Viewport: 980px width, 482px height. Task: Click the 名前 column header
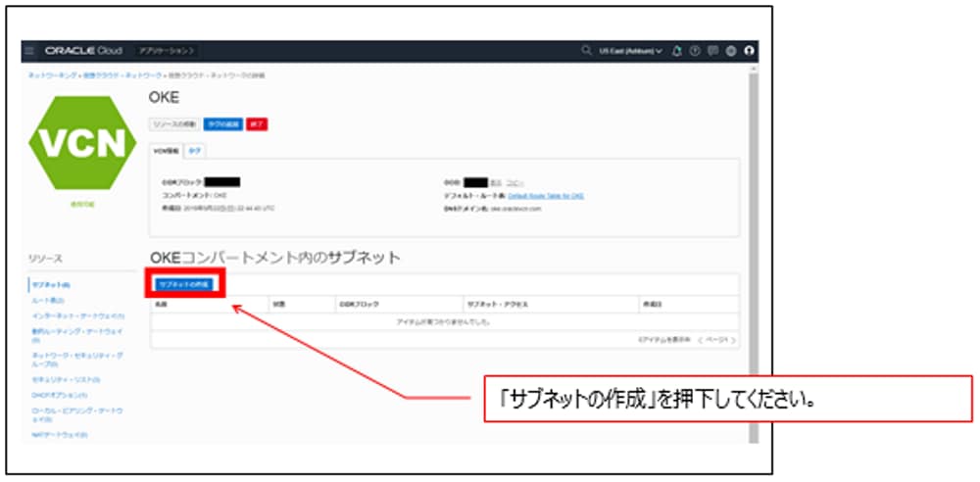[162, 305]
